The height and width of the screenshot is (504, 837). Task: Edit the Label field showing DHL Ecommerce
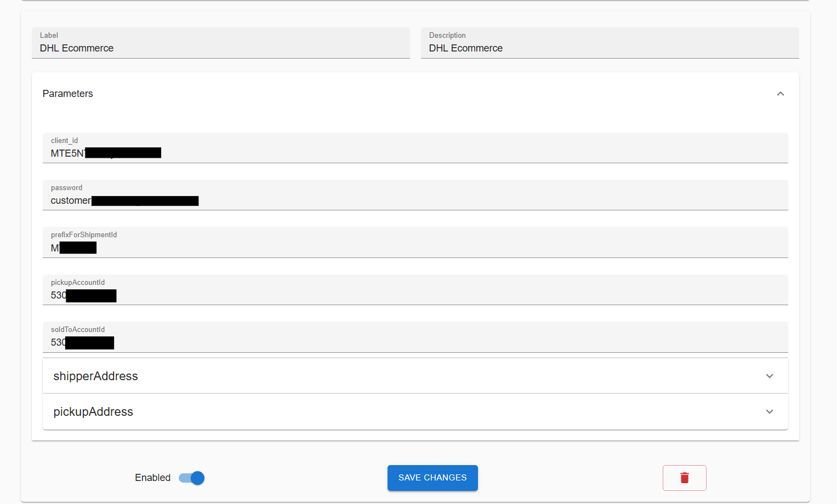219,48
